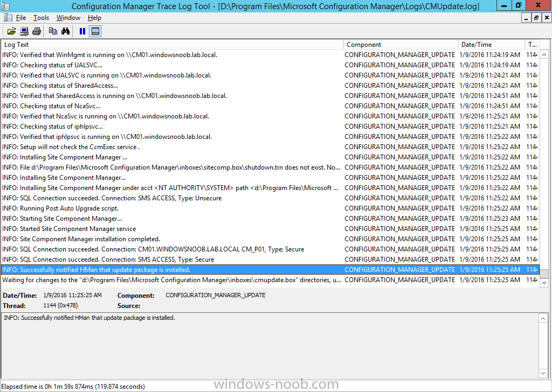The image size is (552, 392).
Task: Click details Date/Time value 1/9/2016 11:25:25 AM
Action: click(73, 295)
